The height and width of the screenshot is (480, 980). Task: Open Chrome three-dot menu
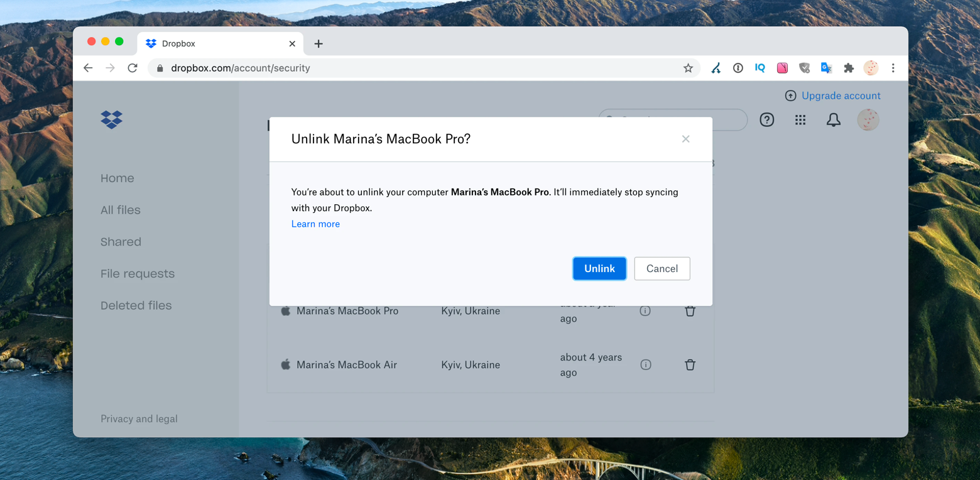pyautogui.click(x=893, y=68)
